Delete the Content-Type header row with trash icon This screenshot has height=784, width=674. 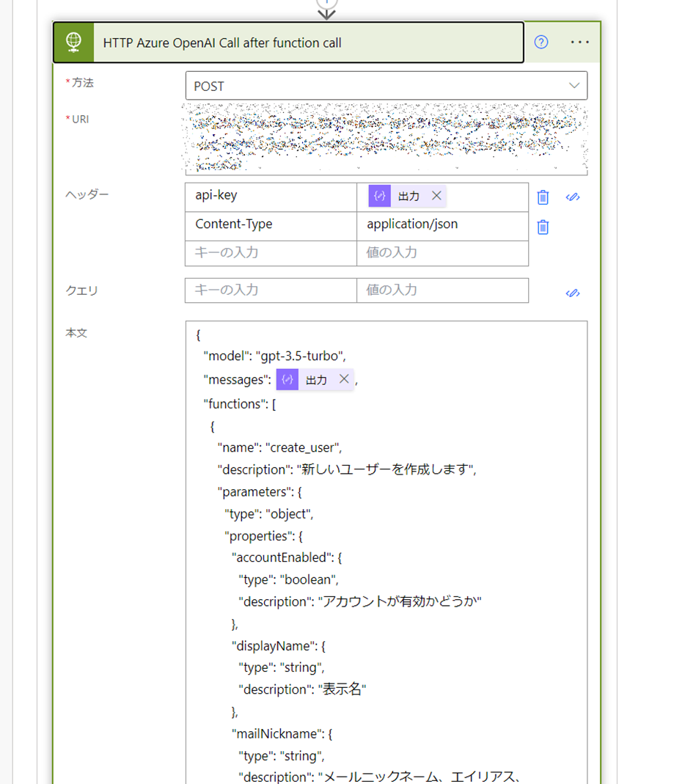[542, 227]
